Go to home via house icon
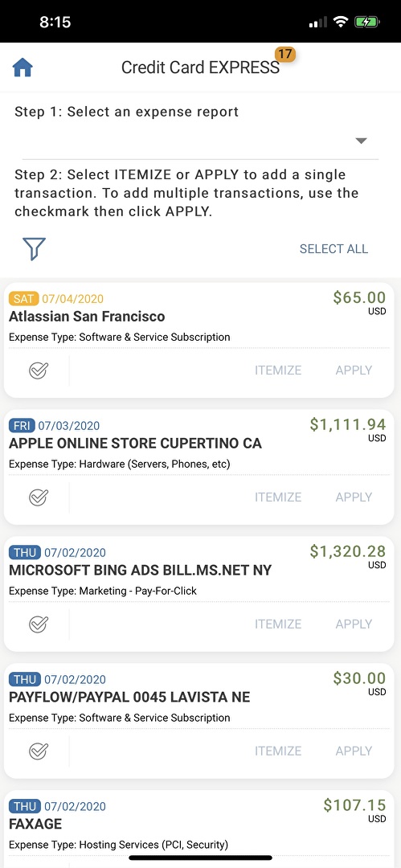The image size is (401, 868). tap(23, 68)
